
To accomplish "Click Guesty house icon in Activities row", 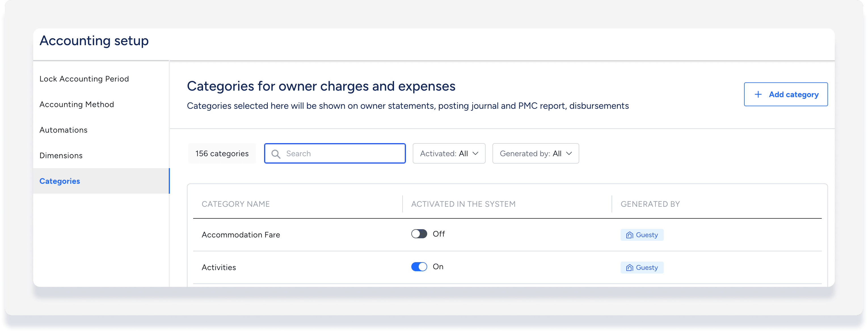I will click(629, 268).
